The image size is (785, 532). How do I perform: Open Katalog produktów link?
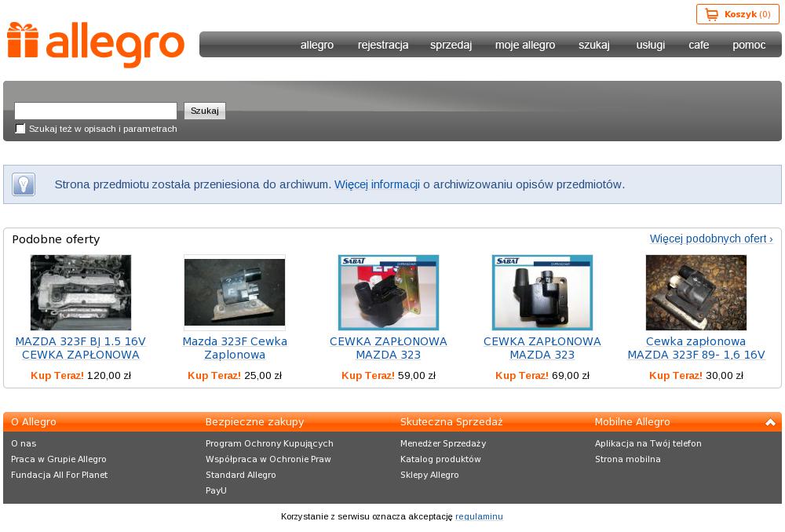[x=440, y=459]
